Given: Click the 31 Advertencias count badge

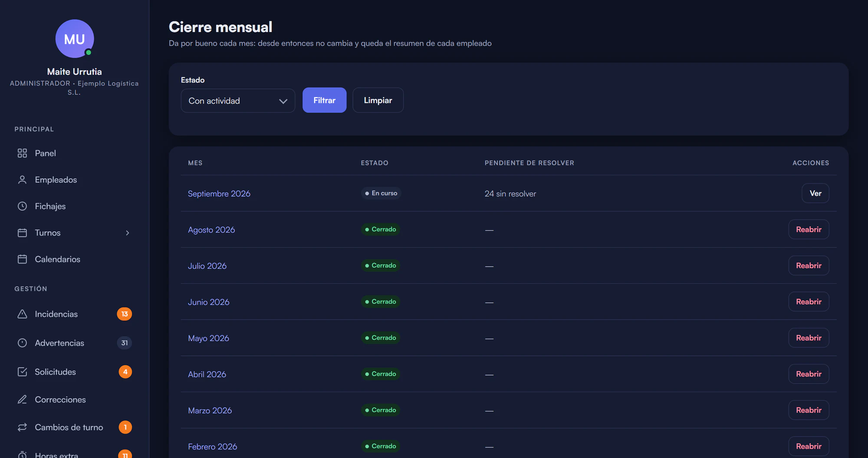Looking at the screenshot, I should point(125,343).
